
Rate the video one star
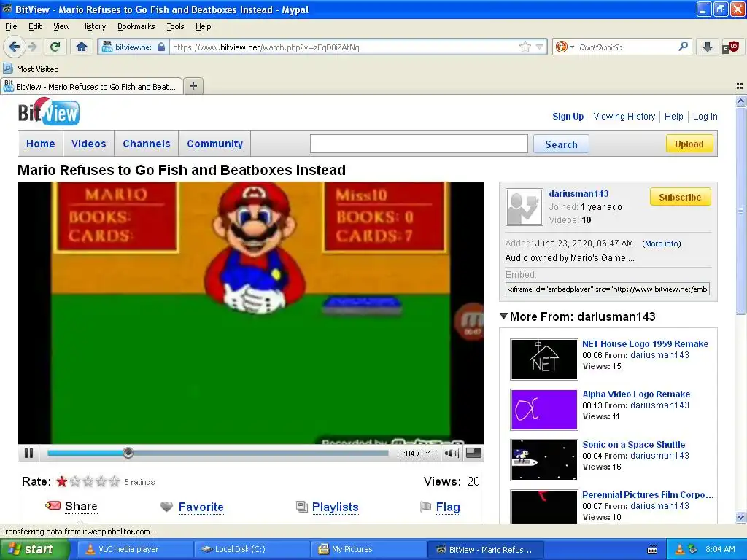click(61, 481)
